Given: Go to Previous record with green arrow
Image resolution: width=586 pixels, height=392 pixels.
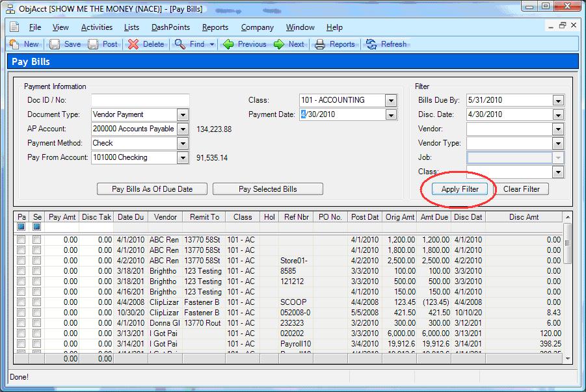Looking at the screenshot, I should 228,44.
